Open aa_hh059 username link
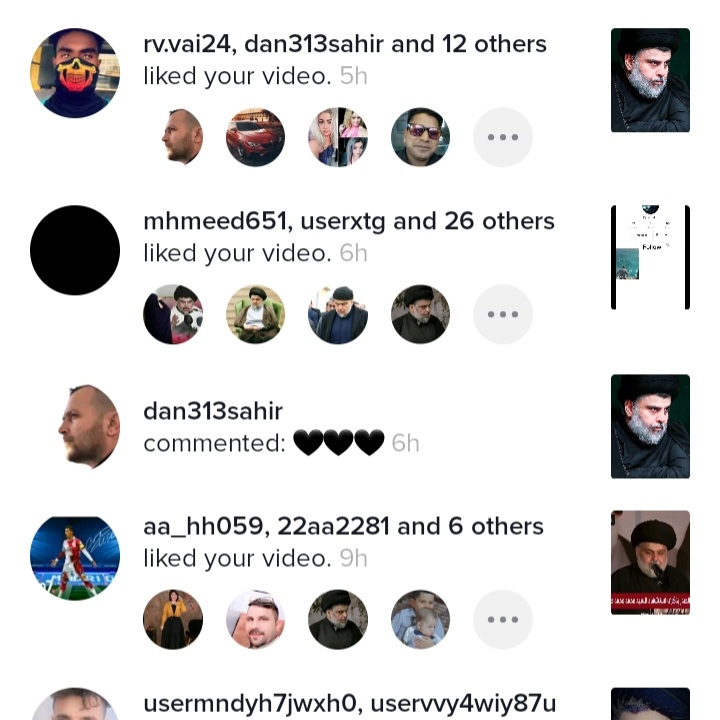 pyautogui.click(x=203, y=526)
